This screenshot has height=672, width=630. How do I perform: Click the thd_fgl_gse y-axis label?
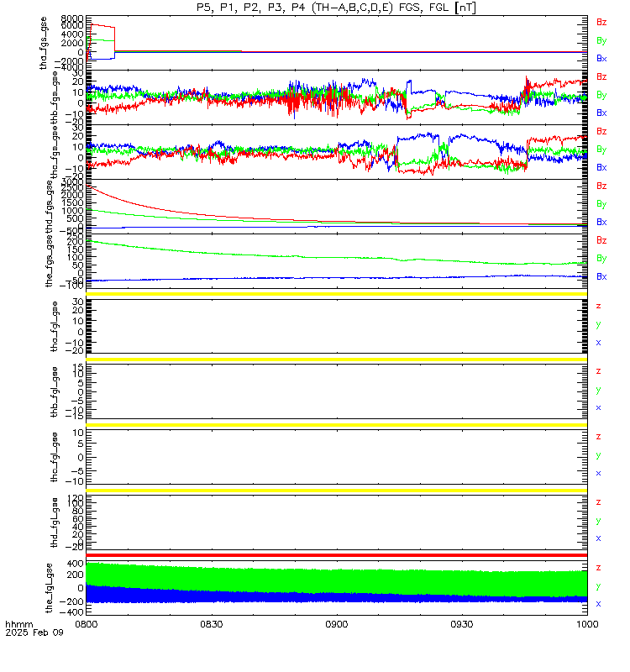pos(55,522)
